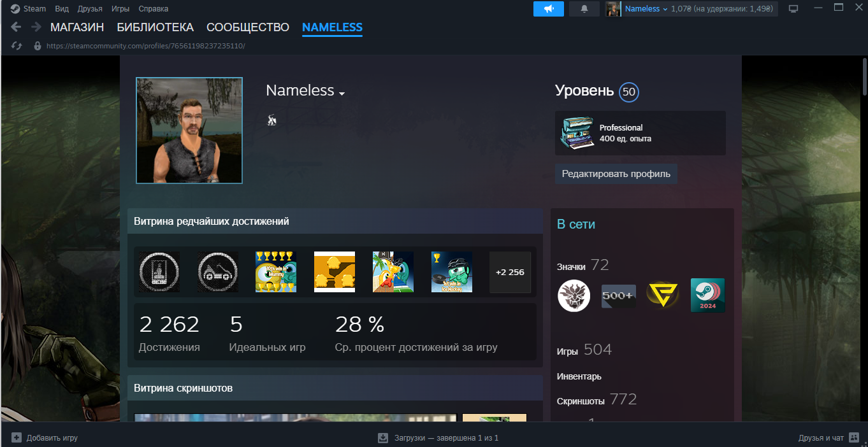This screenshot has height=447, width=868.
Task: Open the Nameless profile name dropdown
Action: (342, 93)
